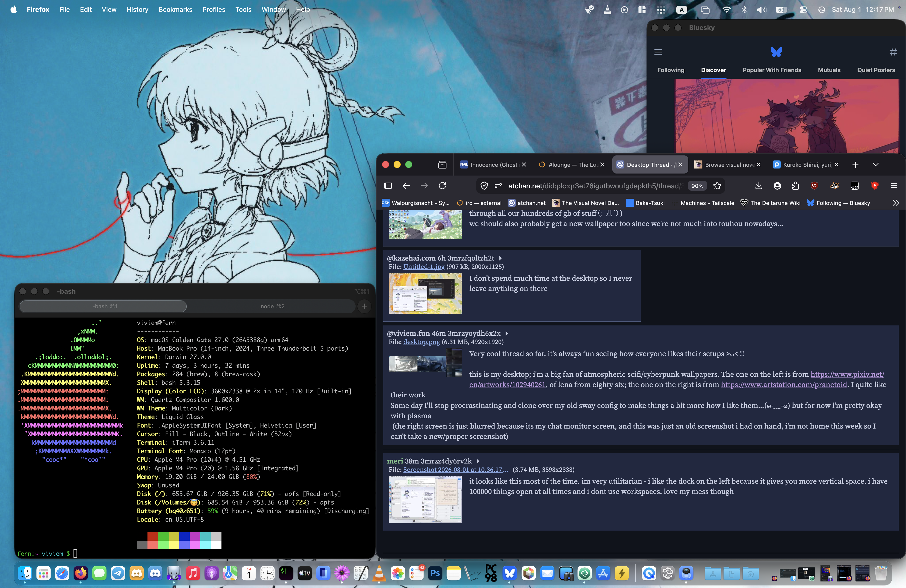Image resolution: width=906 pixels, height=588 pixels.
Task: Click the Bluesky butterfly logo
Action: point(776,52)
